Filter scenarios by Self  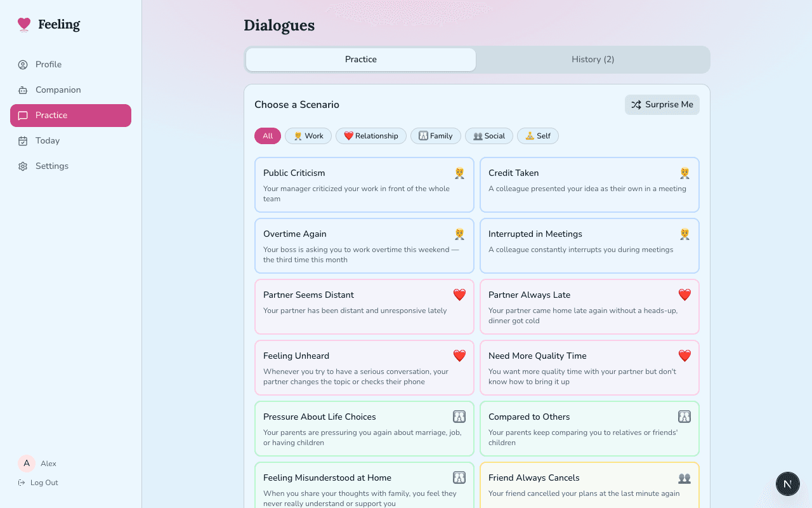pos(538,136)
